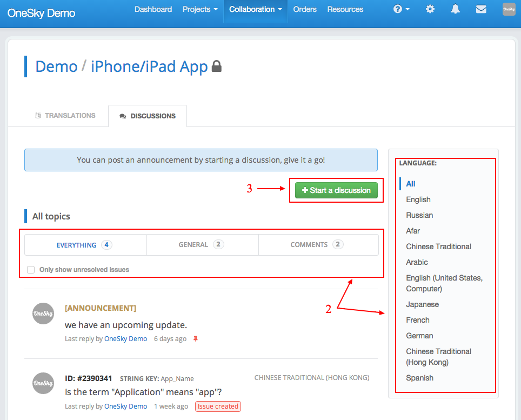
Task: Click the "6 days ago" timestamp
Action: click(x=170, y=338)
